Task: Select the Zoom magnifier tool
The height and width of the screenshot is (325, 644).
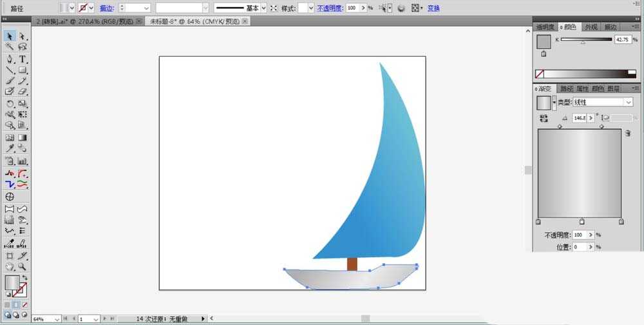Action: pos(23,266)
